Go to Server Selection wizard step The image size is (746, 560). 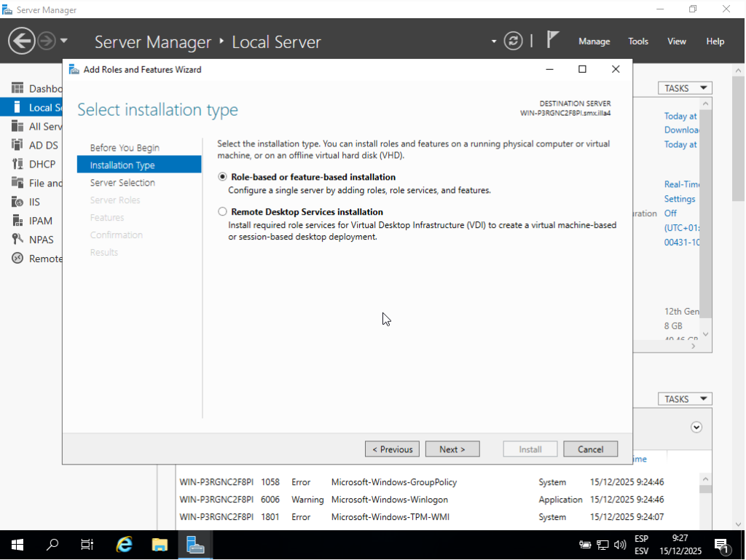click(122, 183)
